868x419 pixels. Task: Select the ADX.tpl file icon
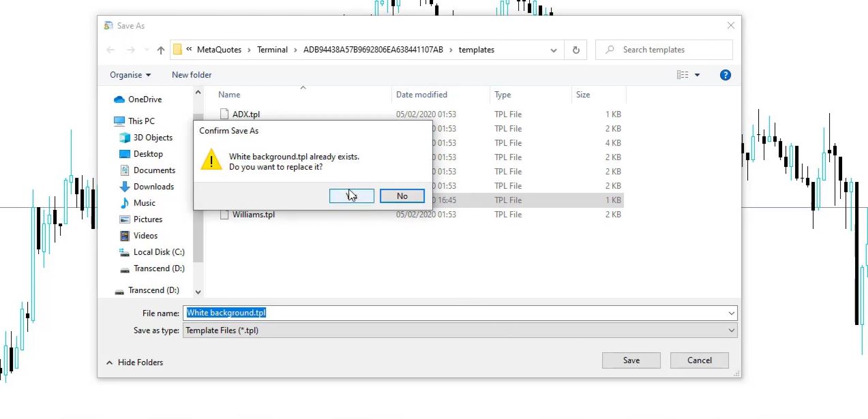coord(224,114)
